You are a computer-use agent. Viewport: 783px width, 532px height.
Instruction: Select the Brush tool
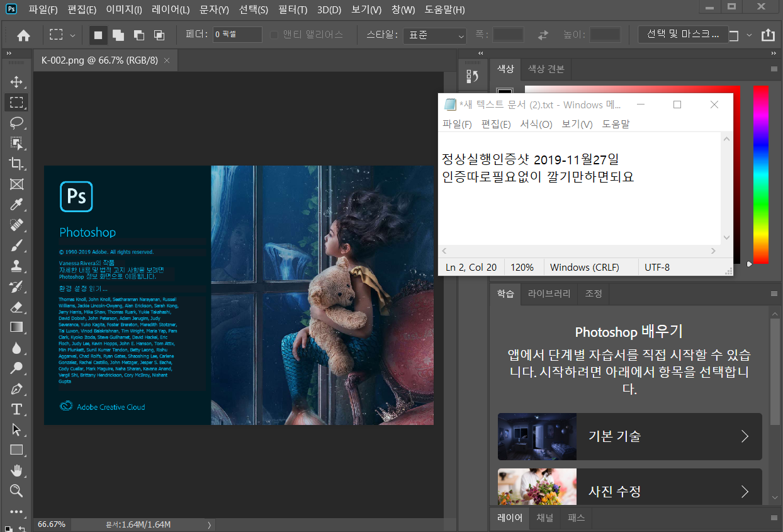16,246
